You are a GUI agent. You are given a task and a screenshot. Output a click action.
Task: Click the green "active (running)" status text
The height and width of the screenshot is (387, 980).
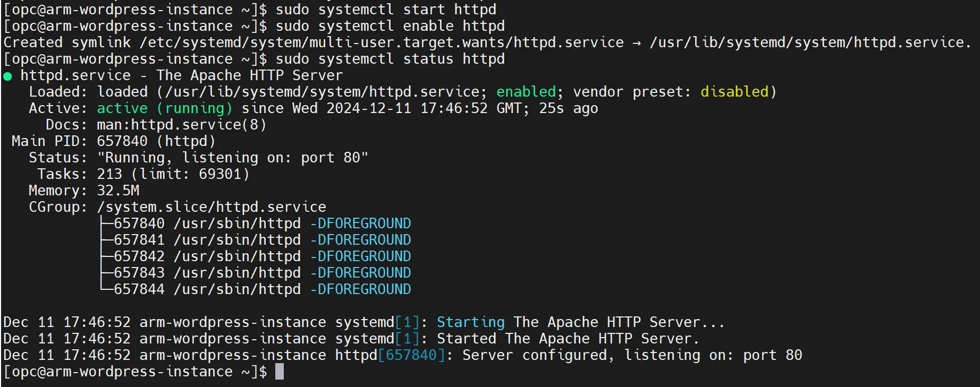tap(164, 108)
